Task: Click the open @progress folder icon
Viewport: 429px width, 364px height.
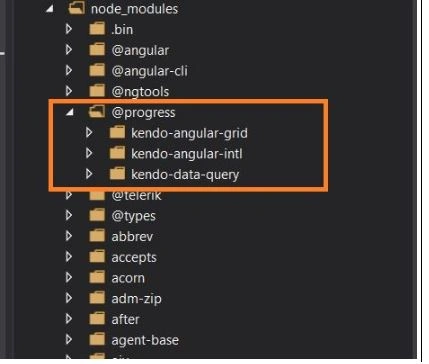Action: click(x=97, y=112)
